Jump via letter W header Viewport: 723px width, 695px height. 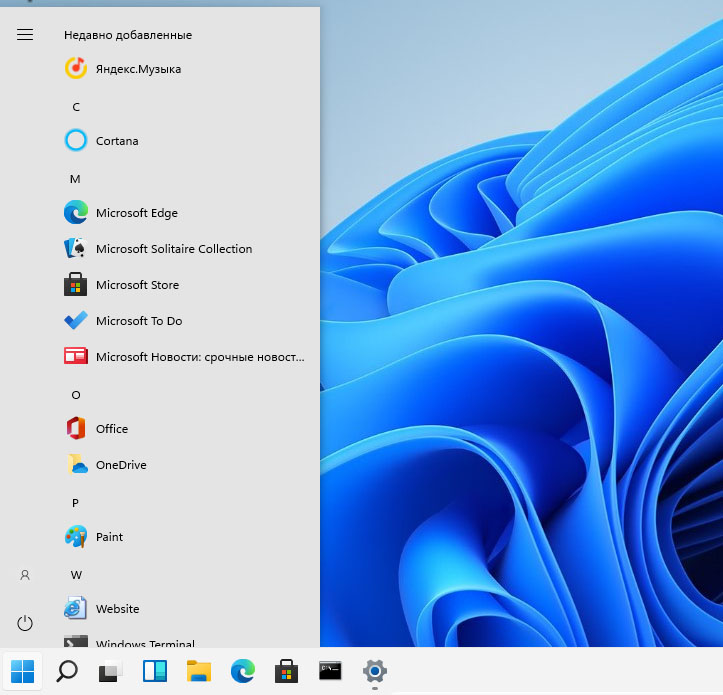pos(76,575)
